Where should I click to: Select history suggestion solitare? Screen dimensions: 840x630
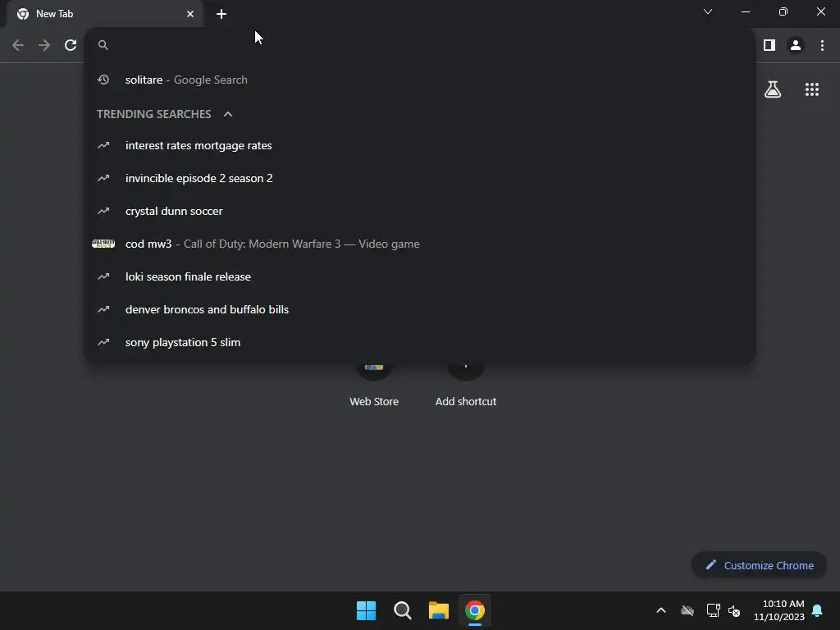pyautogui.click(x=420, y=80)
